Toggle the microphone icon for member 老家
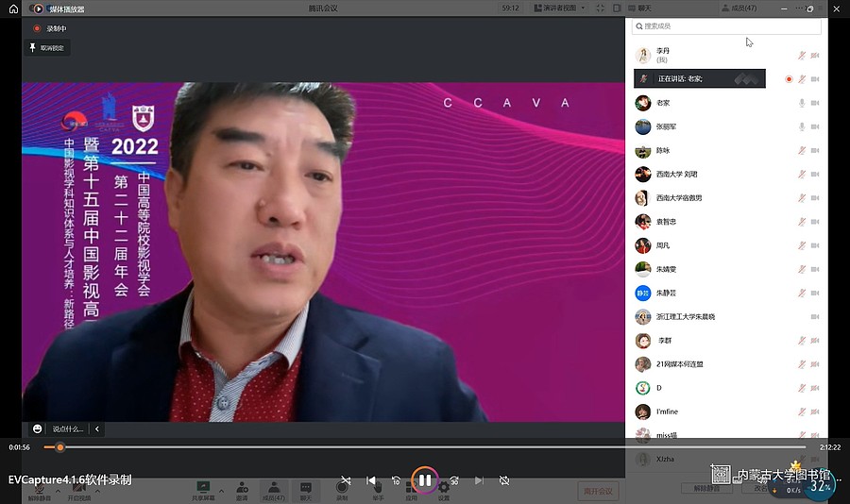Screen dimensions: 850x504 802,103
